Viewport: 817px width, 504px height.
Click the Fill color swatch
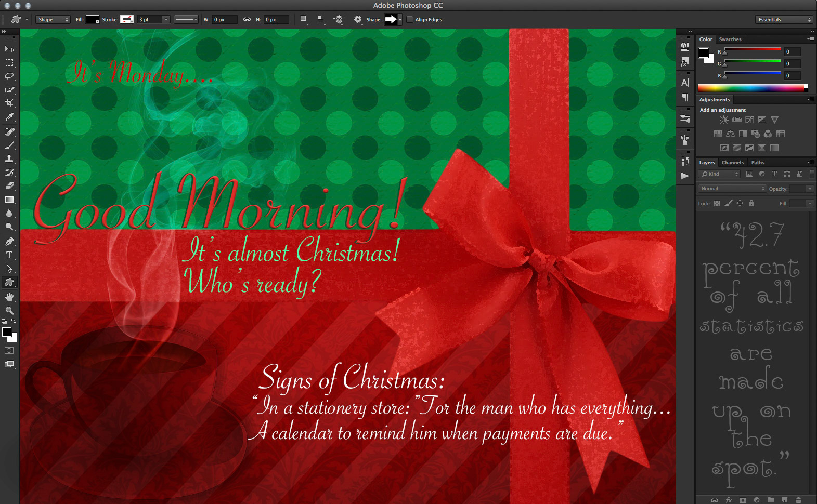click(93, 20)
